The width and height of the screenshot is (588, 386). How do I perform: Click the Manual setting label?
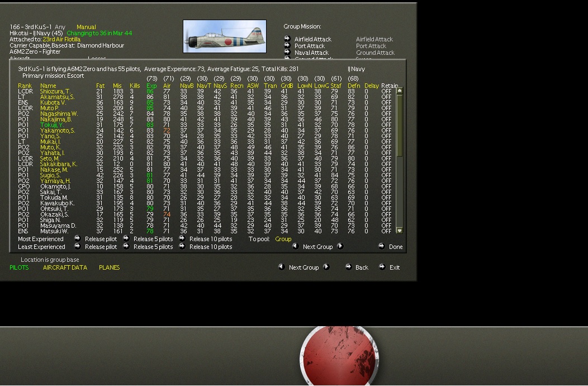(86, 27)
